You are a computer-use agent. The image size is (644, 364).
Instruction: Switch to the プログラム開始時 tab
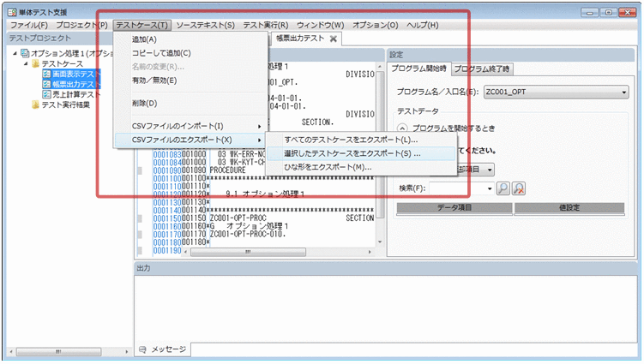419,69
